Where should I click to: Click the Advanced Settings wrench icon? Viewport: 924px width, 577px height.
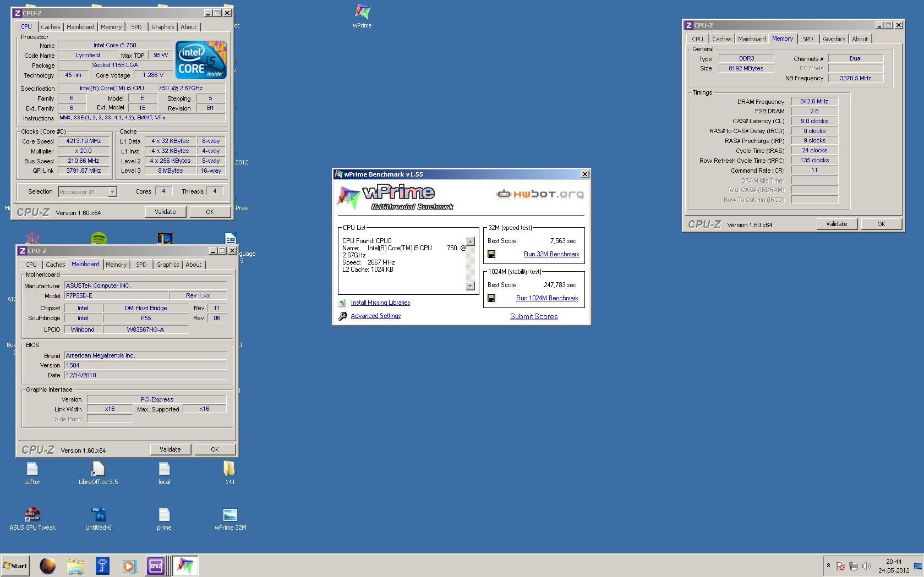coord(342,316)
